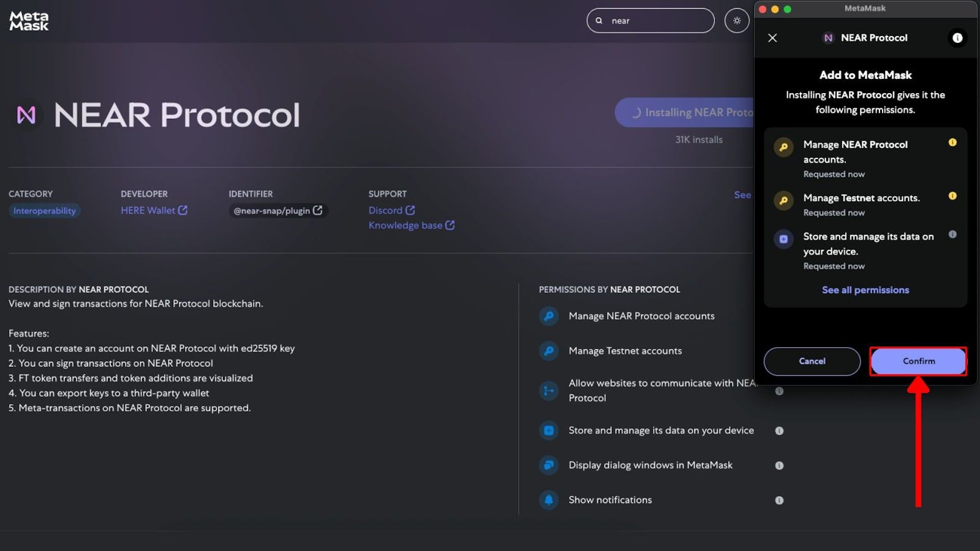Click the @near-snap/plugin identifier chip
The width and height of the screenshot is (980, 551).
tap(278, 211)
